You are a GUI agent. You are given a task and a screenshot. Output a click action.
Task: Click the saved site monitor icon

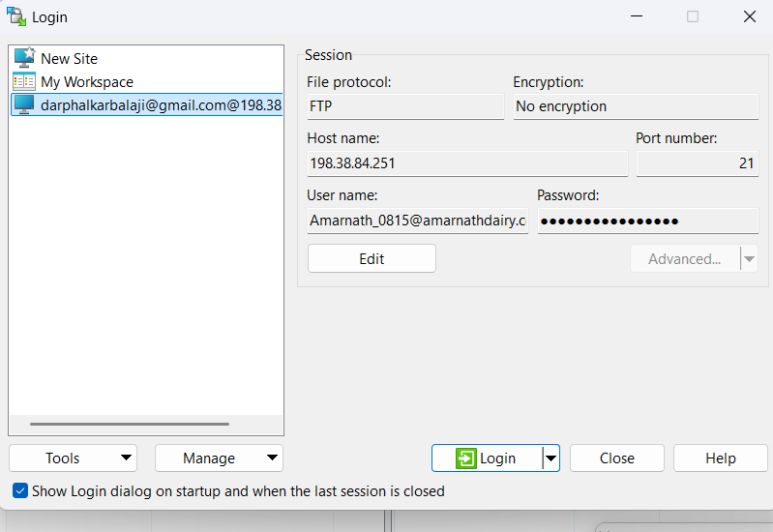click(x=24, y=105)
